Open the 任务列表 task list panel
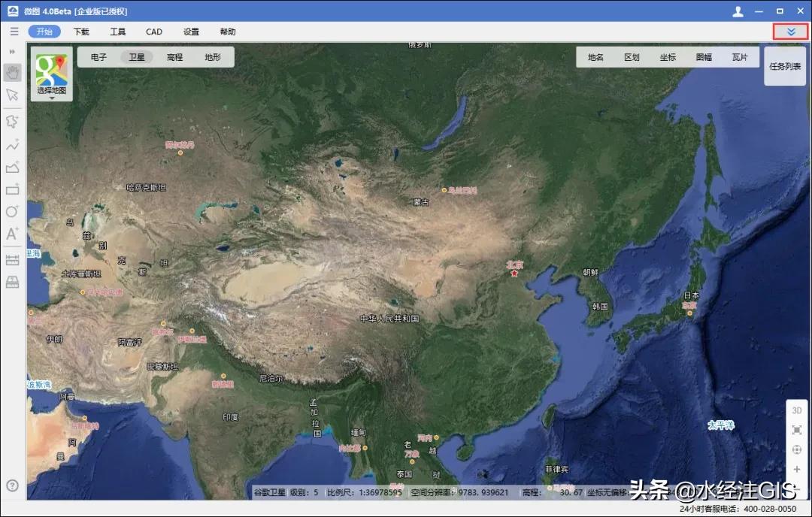This screenshot has height=517, width=812. click(785, 65)
